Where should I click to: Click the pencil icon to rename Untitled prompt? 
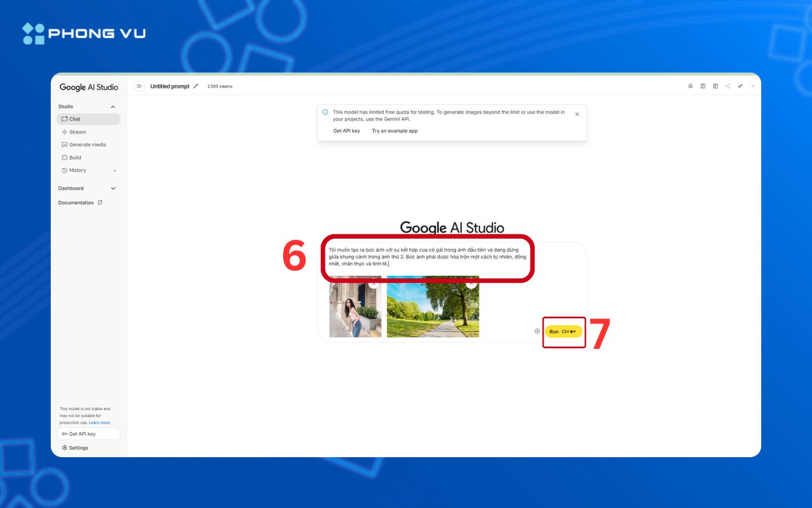pyautogui.click(x=196, y=86)
